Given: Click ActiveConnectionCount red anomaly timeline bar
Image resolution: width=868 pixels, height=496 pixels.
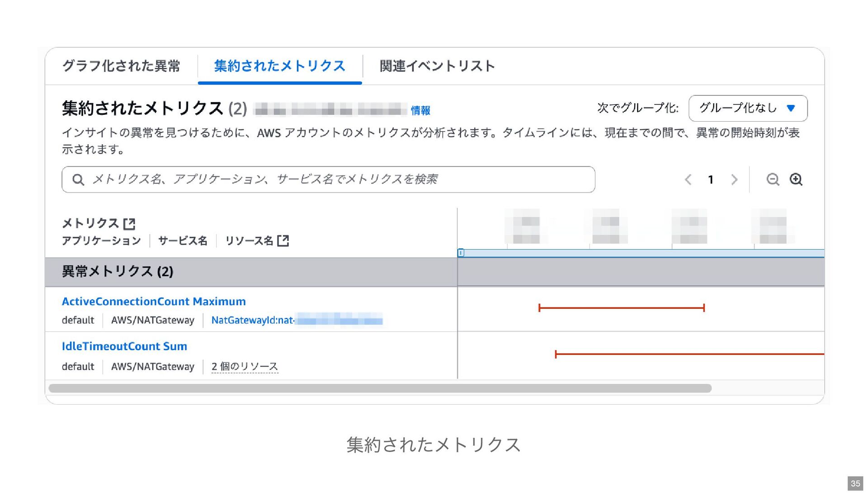Looking at the screenshot, I should tap(621, 308).
